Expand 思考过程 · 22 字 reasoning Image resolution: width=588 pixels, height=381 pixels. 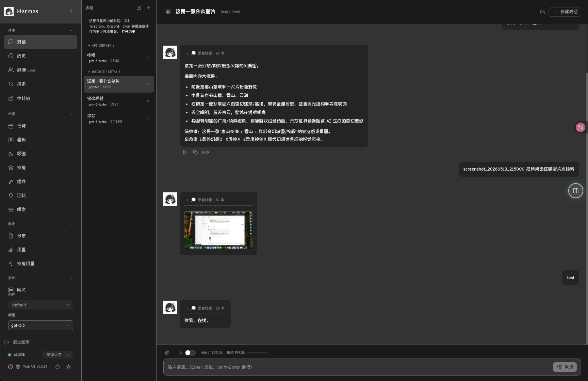[x=205, y=53]
